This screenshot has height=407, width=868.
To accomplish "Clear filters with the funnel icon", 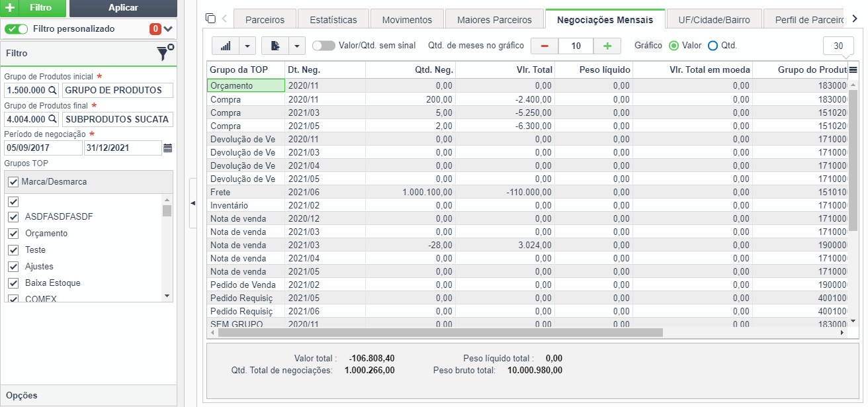I will [165, 53].
